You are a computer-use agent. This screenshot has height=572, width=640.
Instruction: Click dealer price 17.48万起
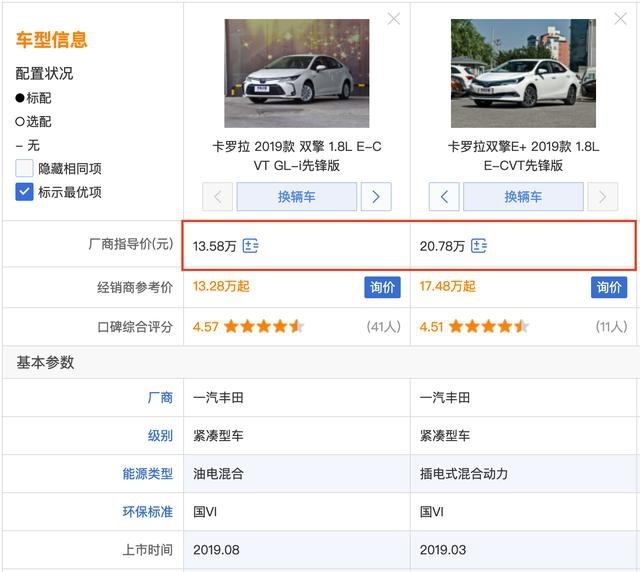click(x=448, y=286)
